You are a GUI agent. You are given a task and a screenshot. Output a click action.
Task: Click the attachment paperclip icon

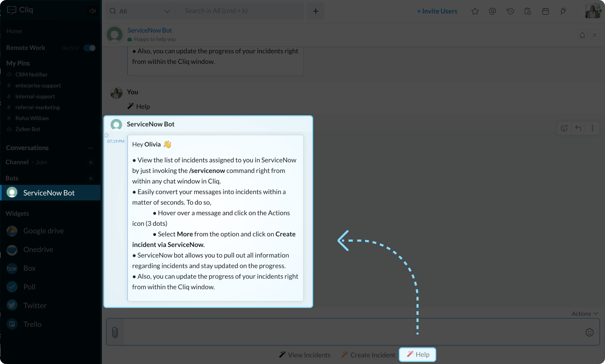coord(115,332)
